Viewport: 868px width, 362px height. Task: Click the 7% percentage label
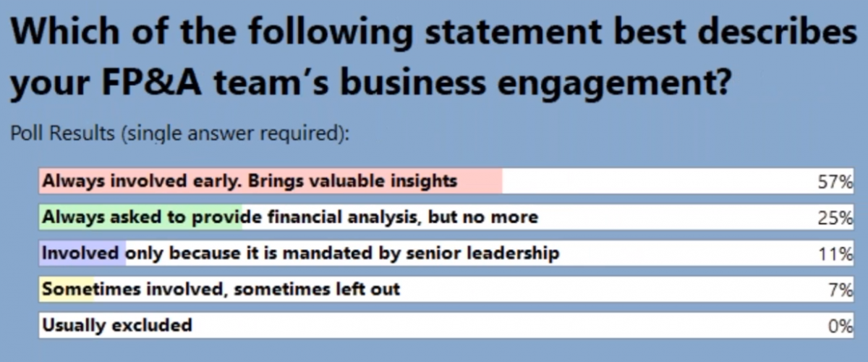841,291
